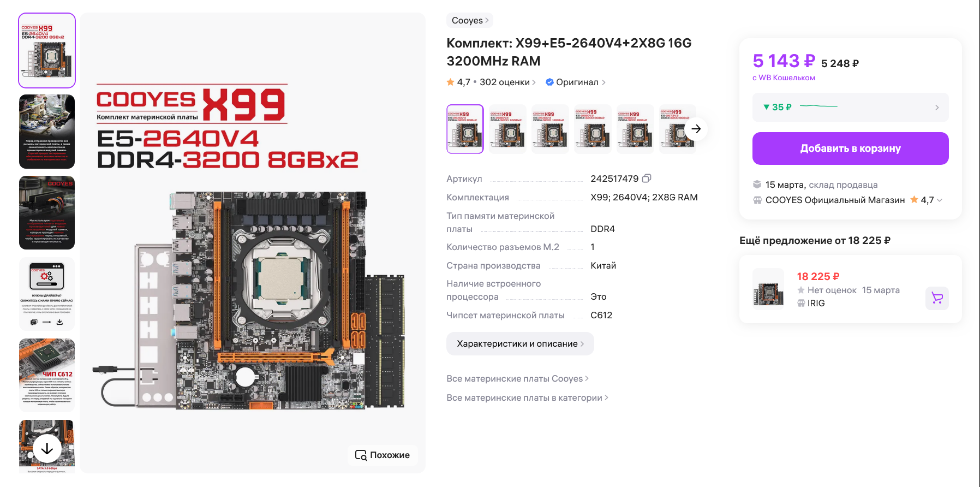This screenshot has width=980, height=487.
Task: Click the blue Оригинал verification badge
Action: pyautogui.click(x=549, y=82)
